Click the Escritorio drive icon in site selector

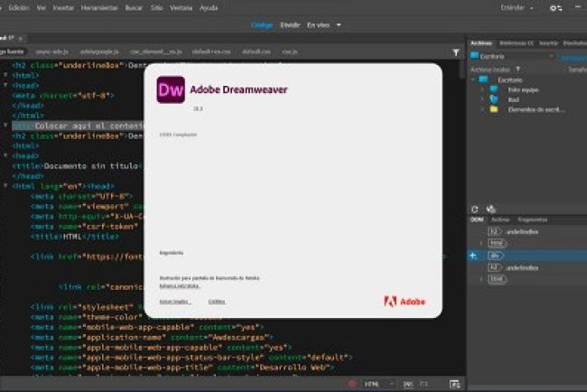475,56
